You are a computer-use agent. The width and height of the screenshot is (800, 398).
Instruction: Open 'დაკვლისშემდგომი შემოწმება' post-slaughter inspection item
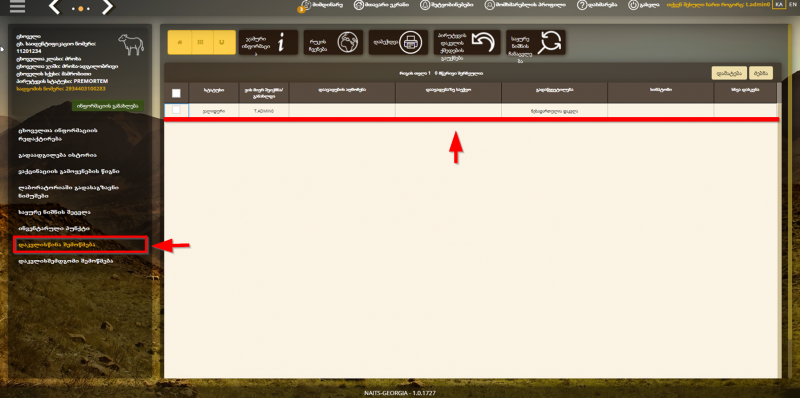coord(65,261)
